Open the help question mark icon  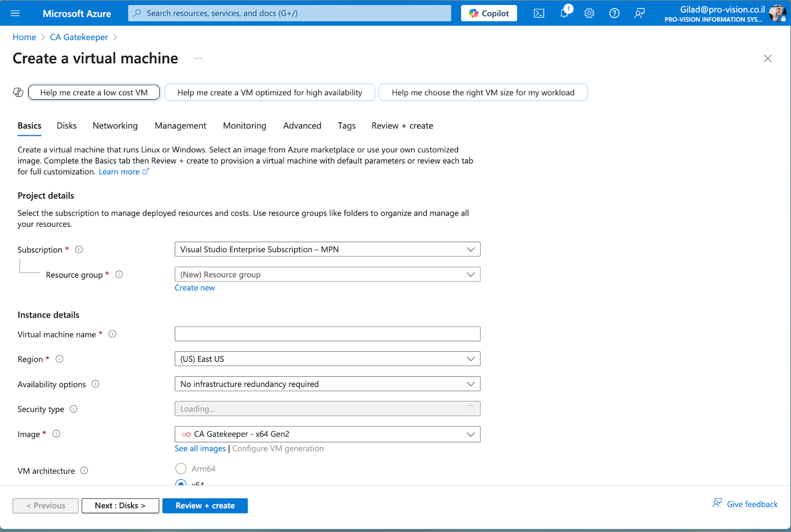(x=615, y=13)
